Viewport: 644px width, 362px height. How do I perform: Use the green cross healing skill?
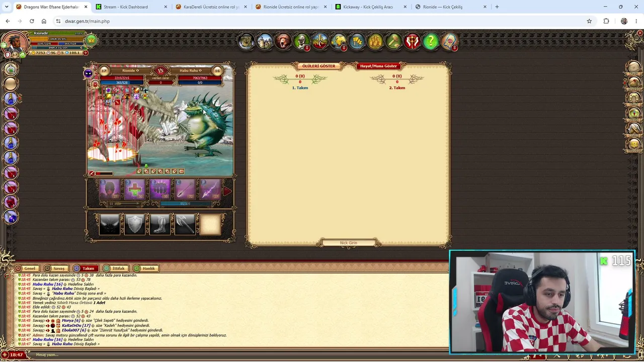[x=135, y=190]
